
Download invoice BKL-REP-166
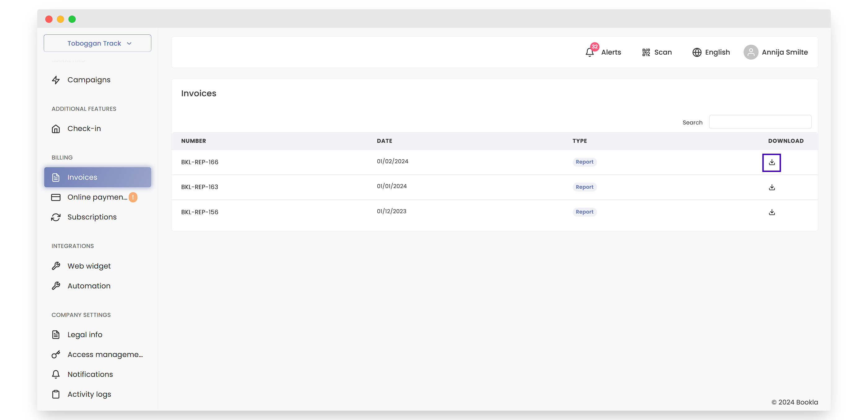click(x=771, y=162)
